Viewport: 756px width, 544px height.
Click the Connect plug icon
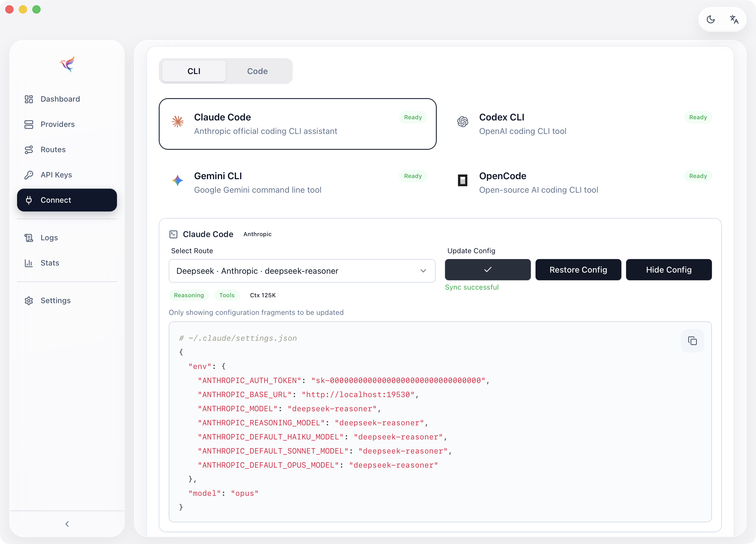(29, 200)
